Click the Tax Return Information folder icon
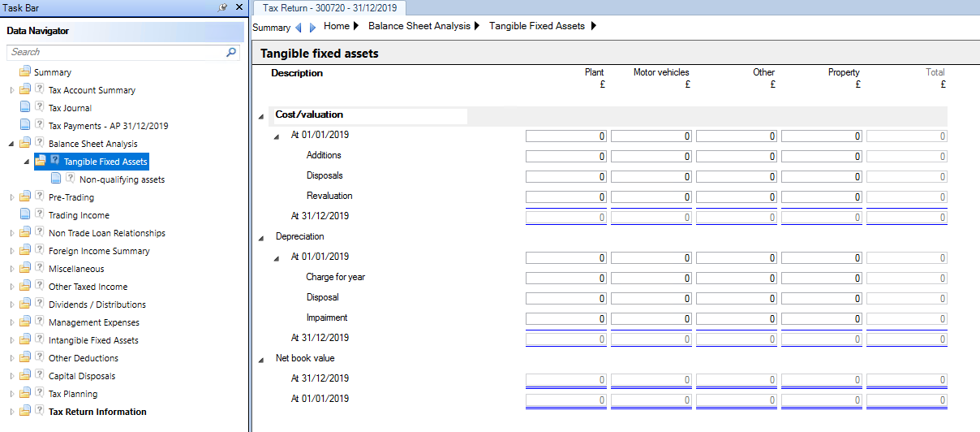This screenshot has width=980, height=432. click(25, 412)
